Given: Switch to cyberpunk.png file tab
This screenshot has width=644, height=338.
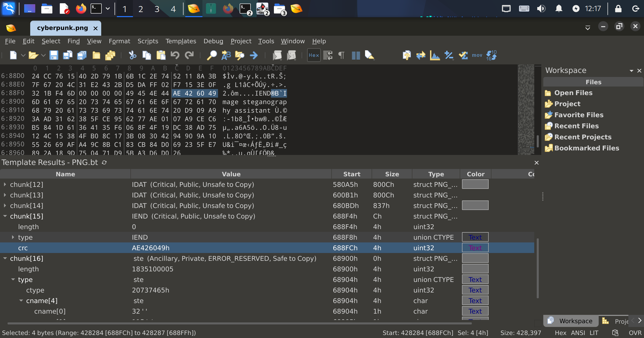Looking at the screenshot, I should 62,28.
